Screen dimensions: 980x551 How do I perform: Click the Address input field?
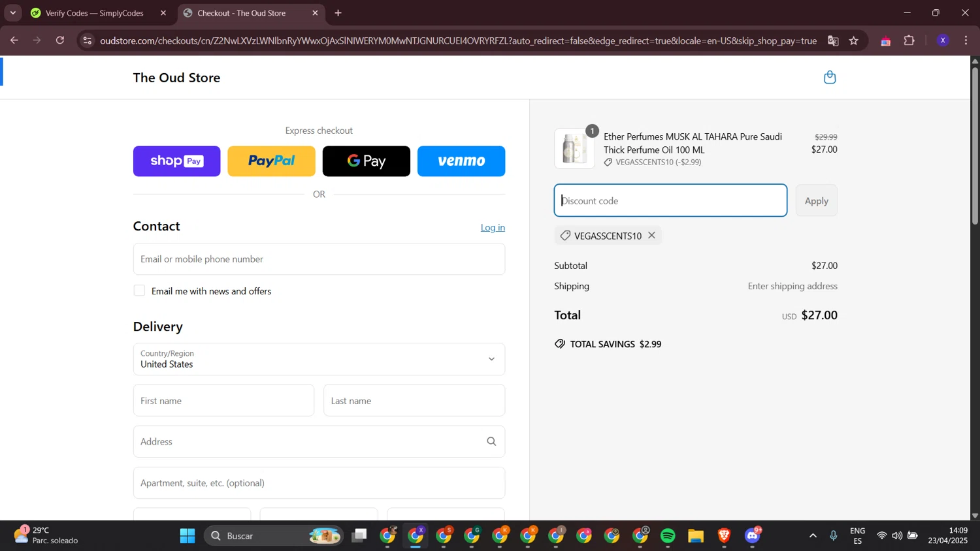[319, 442]
